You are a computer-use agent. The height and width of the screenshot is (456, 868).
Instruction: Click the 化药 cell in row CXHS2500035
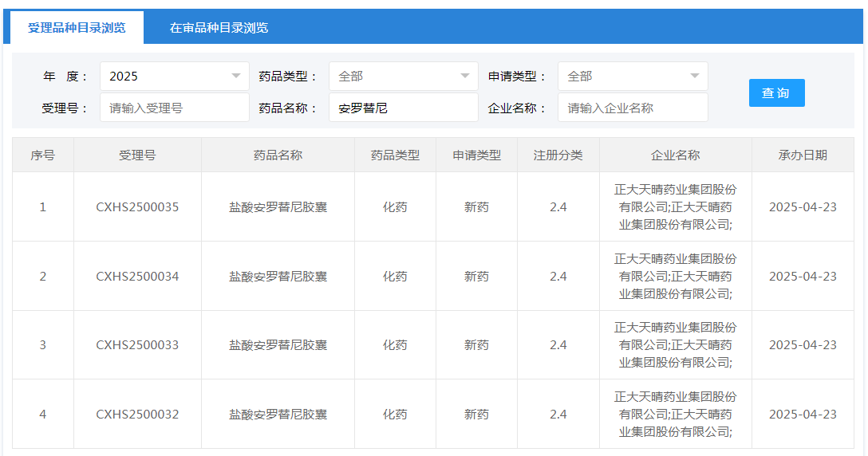click(x=395, y=207)
